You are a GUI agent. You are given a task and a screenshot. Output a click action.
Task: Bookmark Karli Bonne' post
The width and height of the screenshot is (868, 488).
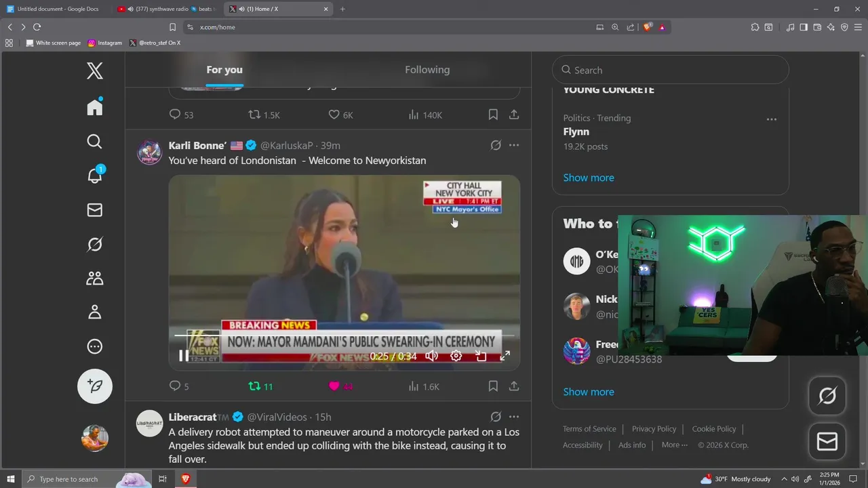pyautogui.click(x=493, y=386)
